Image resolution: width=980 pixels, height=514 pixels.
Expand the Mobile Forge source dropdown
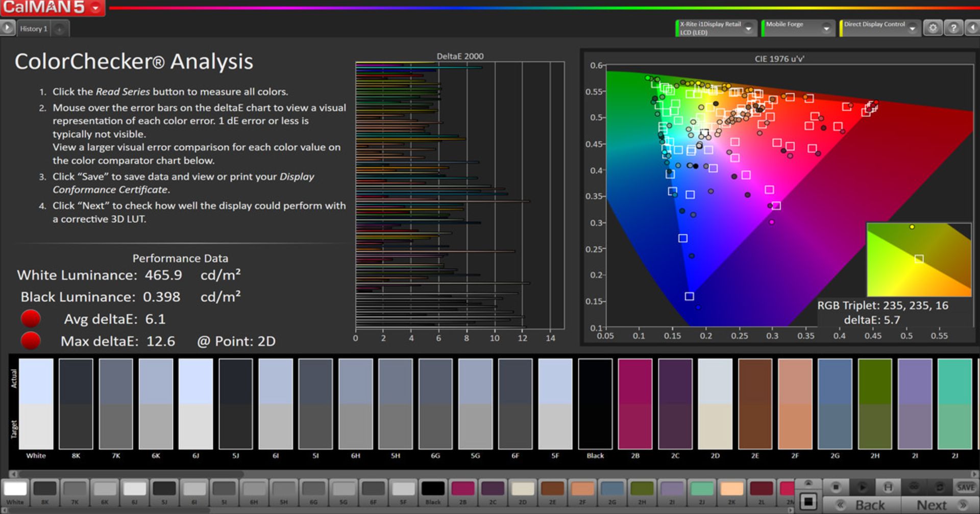pyautogui.click(x=826, y=29)
